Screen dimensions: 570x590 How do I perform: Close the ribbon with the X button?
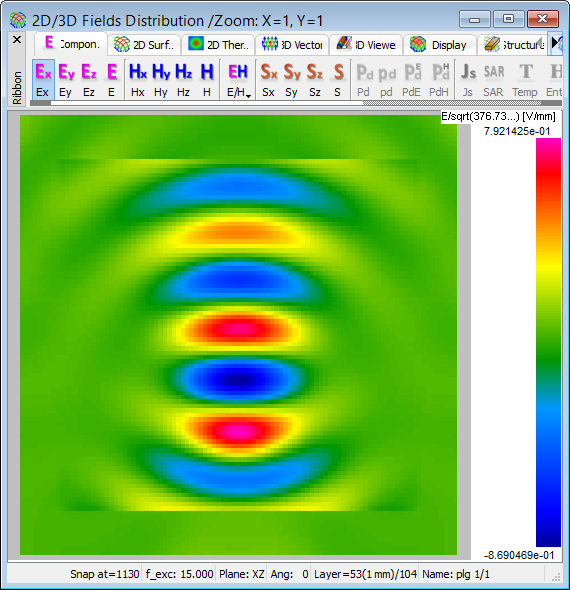[17, 40]
